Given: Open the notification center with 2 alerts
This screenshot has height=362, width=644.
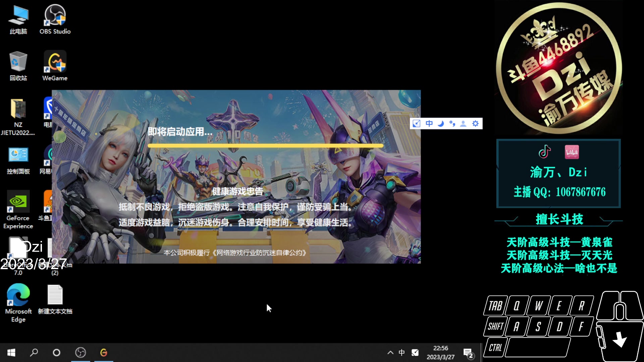Looking at the screenshot, I should tap(468, 353).
